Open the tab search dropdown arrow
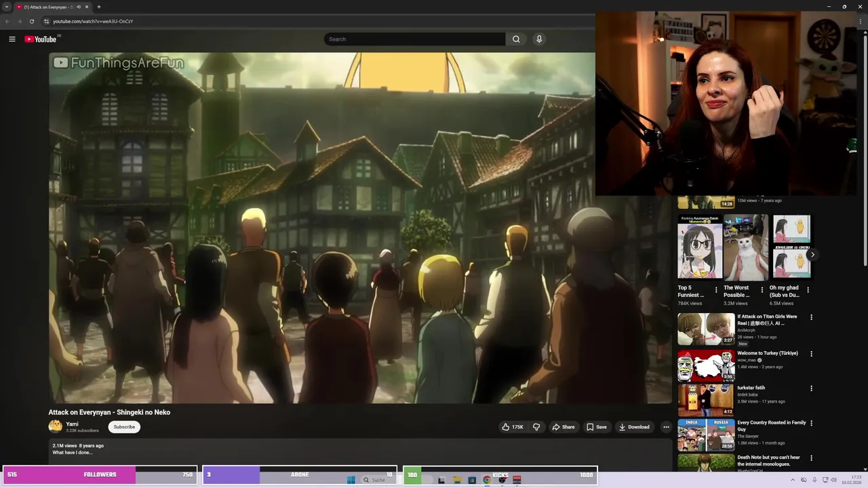Viewport: 868px width, 488px height. pyautogui.click(x=7, y=7)
